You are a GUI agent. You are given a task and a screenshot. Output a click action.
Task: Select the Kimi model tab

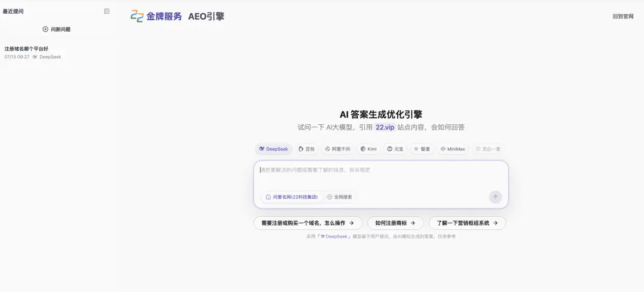pos(369,149)
